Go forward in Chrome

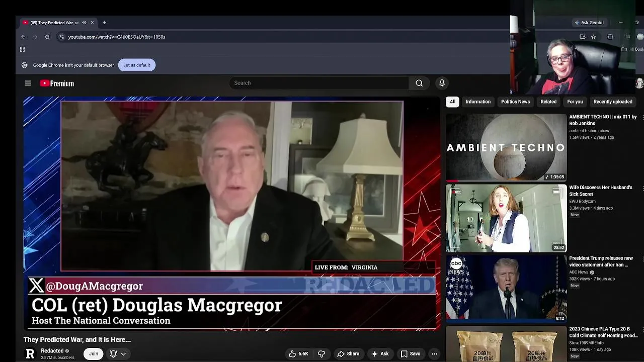coord(35,37)
